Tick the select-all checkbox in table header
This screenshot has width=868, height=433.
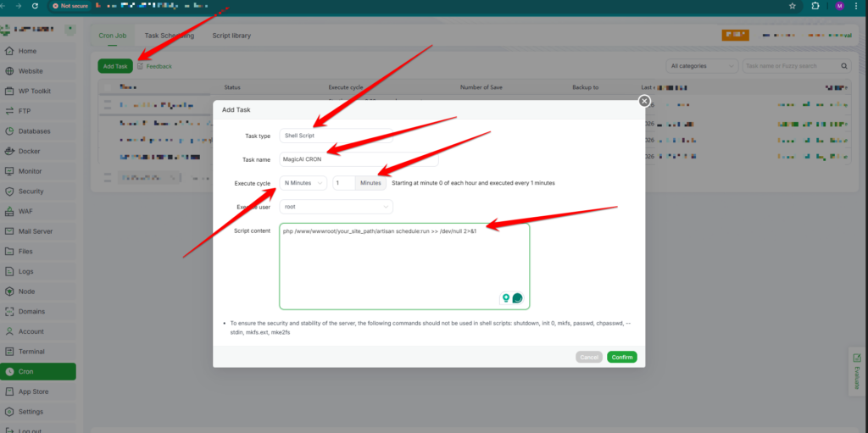click(x=106, y=87)
